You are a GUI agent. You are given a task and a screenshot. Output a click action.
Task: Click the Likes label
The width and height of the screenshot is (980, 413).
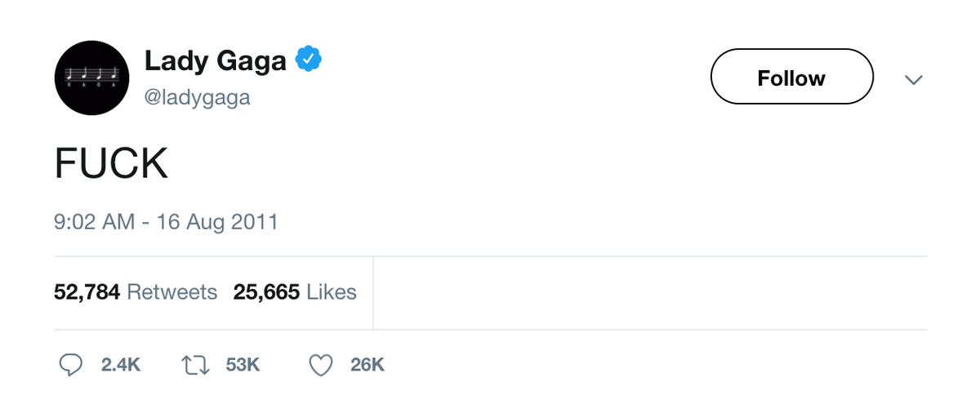(x=332, y=292)
